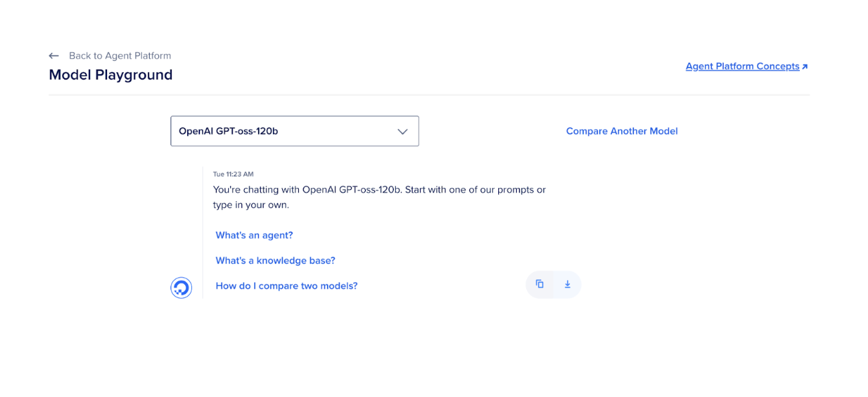The image size is (868, 397).
Task: Click the Model Playground page heading
Action: coord(110,75)
